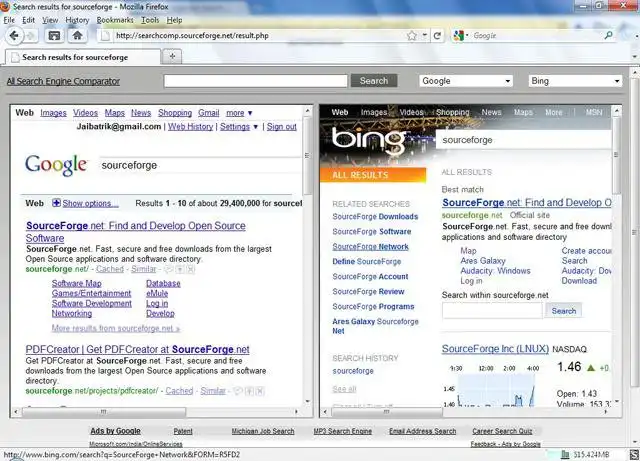
Task: Open the Edit menu
Action: pyautogui.click(x=28, y=20)
